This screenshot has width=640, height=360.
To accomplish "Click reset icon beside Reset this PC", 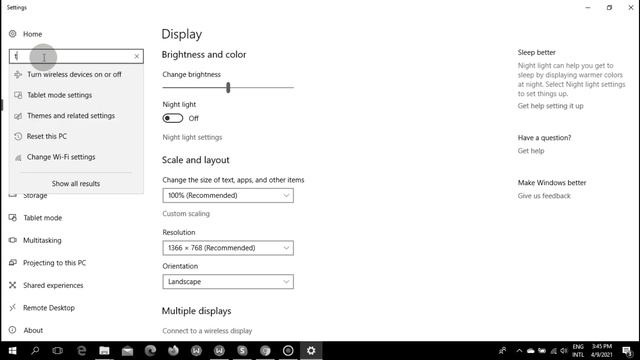I will [18, 136].
